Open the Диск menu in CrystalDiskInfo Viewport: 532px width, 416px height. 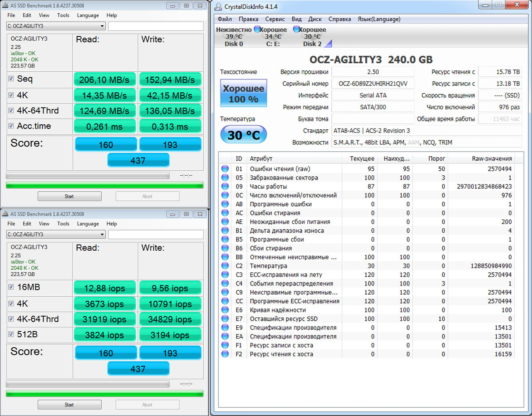(315, 19)
